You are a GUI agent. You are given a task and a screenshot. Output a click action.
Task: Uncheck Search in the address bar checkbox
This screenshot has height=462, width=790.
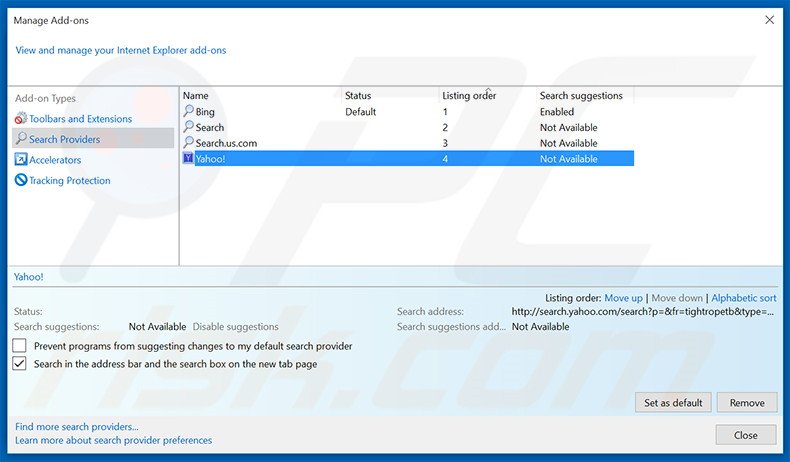click(x=19, y=363)
